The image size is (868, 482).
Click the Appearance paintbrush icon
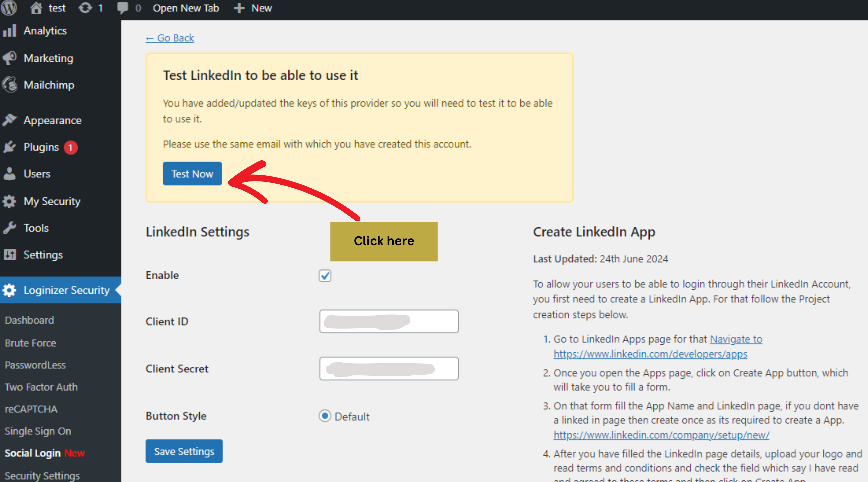[10, 120]
